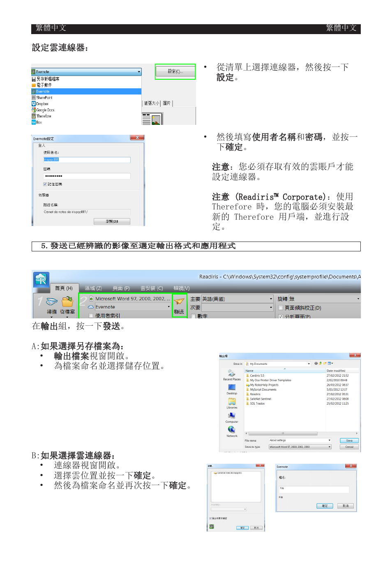Click Network shortcut icon
This screenshot has height=580, width=392.
point(232,430)
